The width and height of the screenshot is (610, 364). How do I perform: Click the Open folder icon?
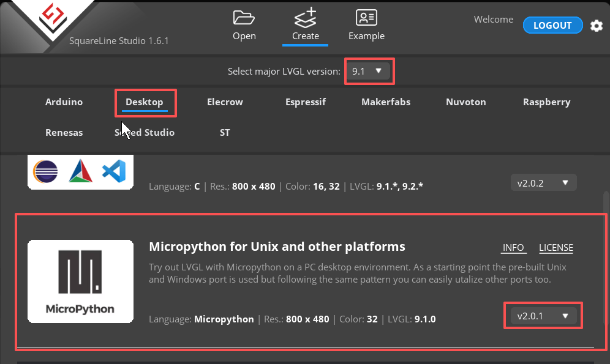point(244,18)
